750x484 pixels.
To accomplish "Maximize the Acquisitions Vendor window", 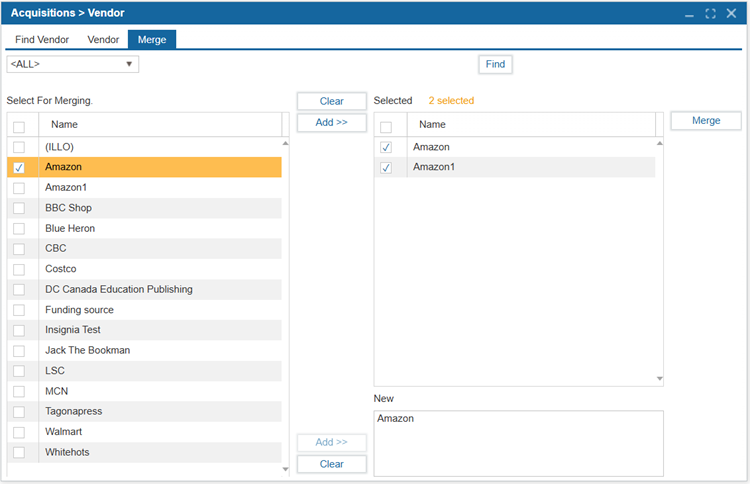I will point(710,13).
